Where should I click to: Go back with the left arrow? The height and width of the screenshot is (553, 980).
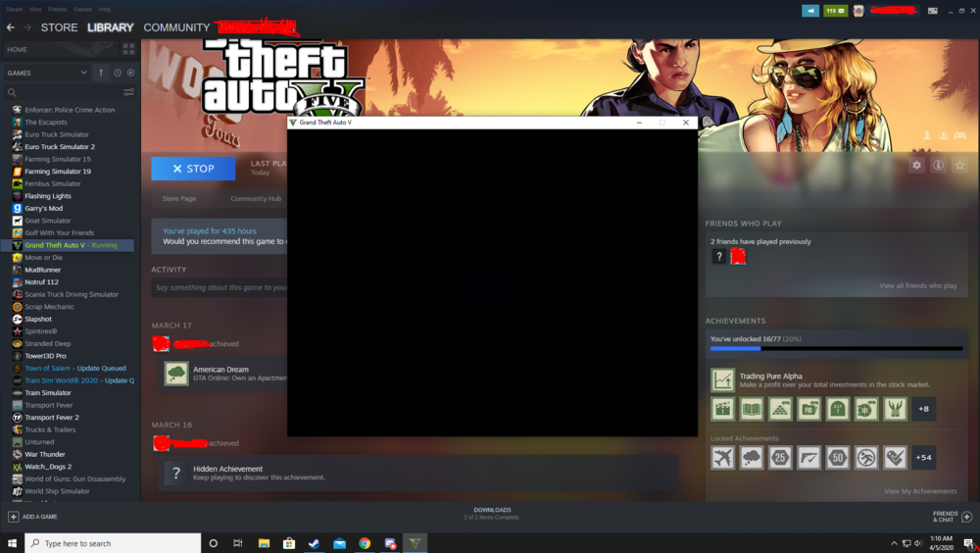coord(10,27)
